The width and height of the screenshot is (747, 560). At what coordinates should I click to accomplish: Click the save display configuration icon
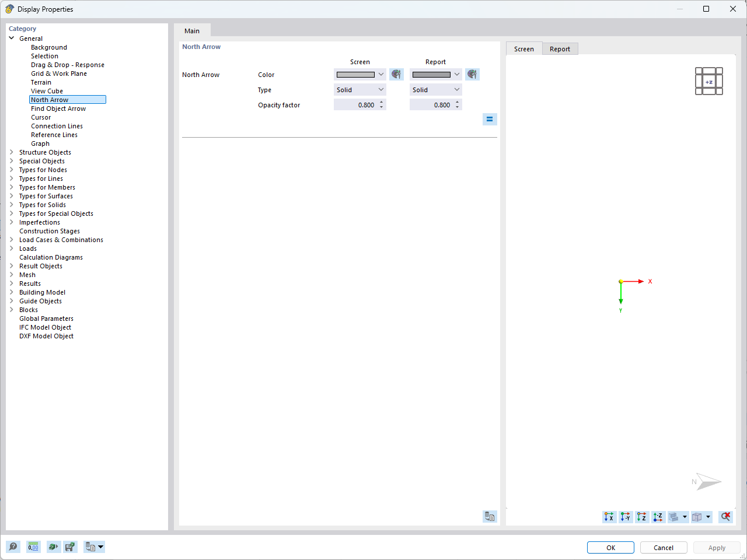[70, 547]
